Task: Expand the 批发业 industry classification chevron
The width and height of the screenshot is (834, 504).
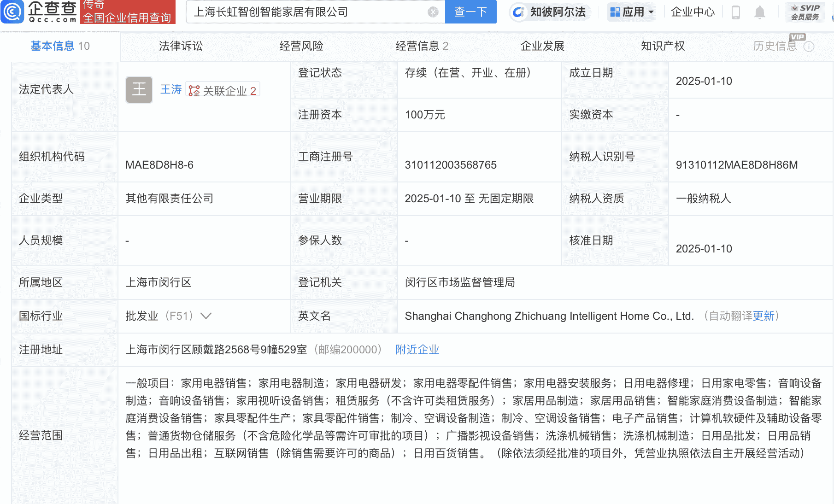Action: (206, 316)
